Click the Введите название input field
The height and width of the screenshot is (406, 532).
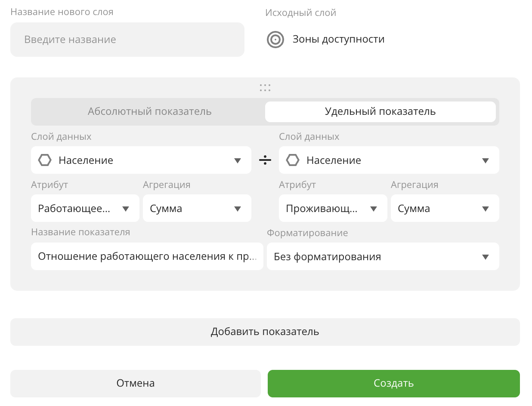tap(127, 40)
